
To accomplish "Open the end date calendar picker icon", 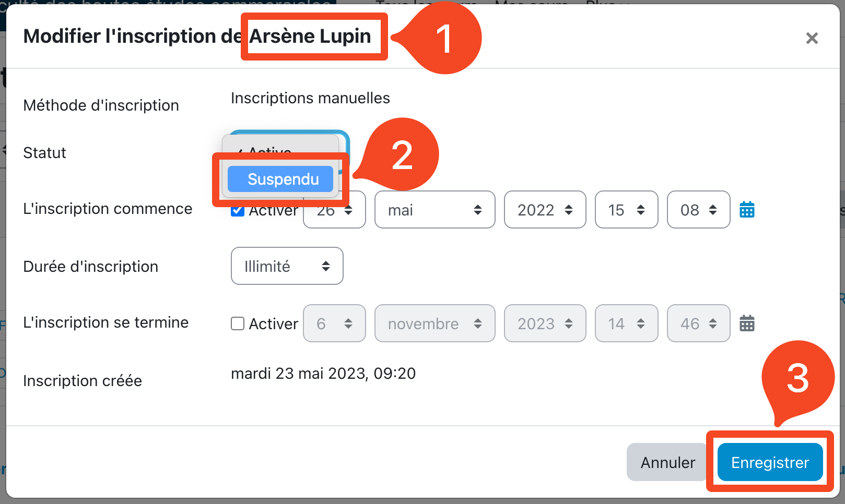I will click(x=747, y=323).
